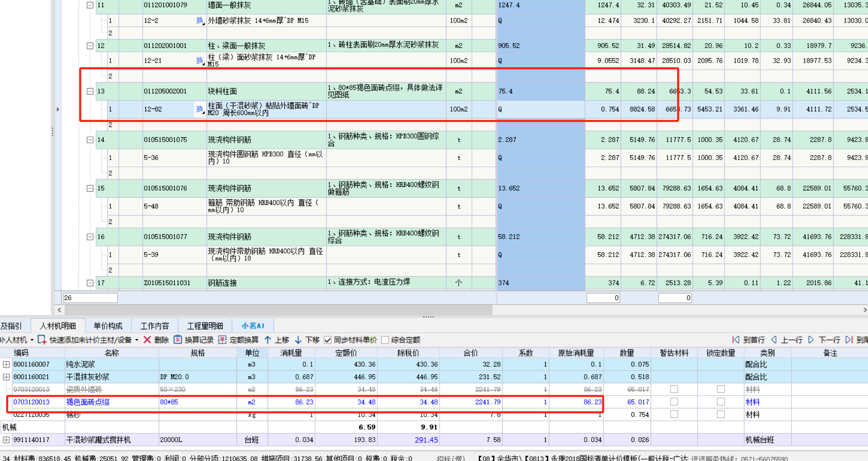Open 快速添加未计价主材/设备 dropdown arrow

[x=136, y=340]
